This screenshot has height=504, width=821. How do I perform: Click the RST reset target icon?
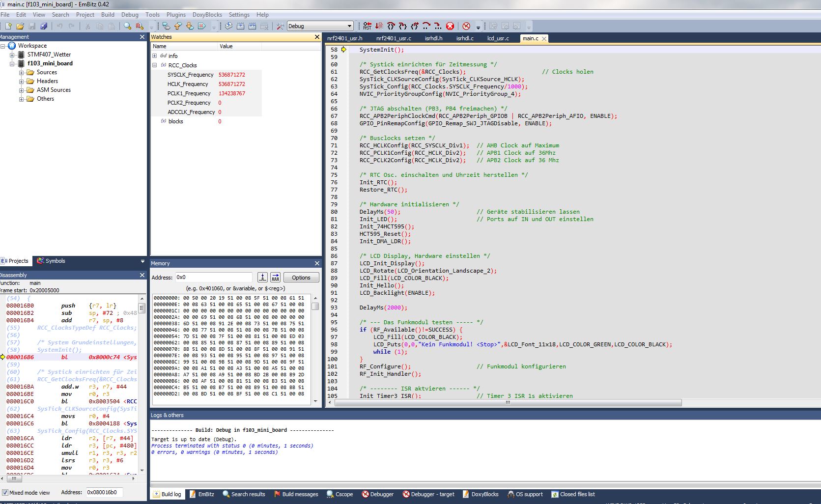tap(367, 26)
